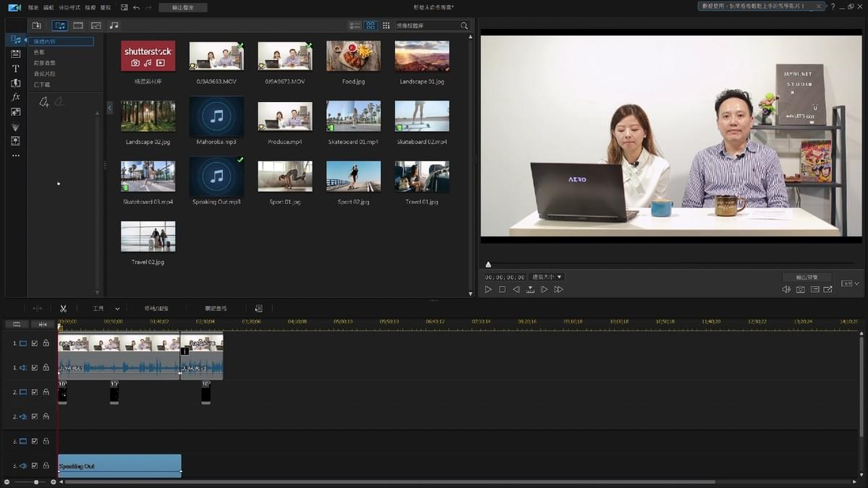Show only image files in the library

pos(96,25)
